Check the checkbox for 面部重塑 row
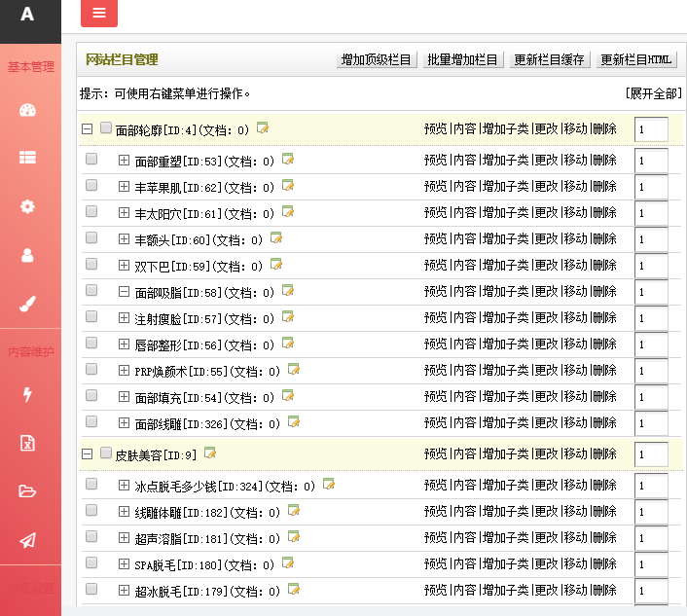Image resolution: width=687 pixels, height=616 pixels. 91,159
